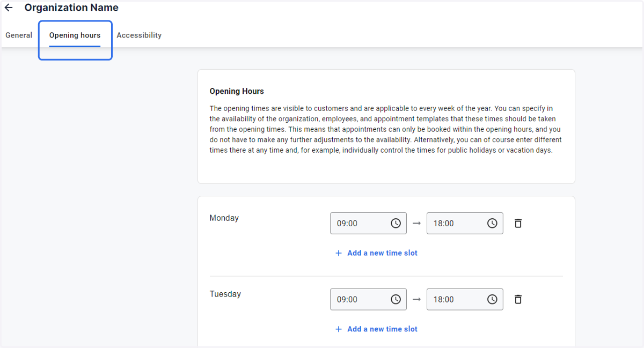The image size is (644, 348).
Task: Go back using the left arrow icon
Action: click(x=9, y=8)
